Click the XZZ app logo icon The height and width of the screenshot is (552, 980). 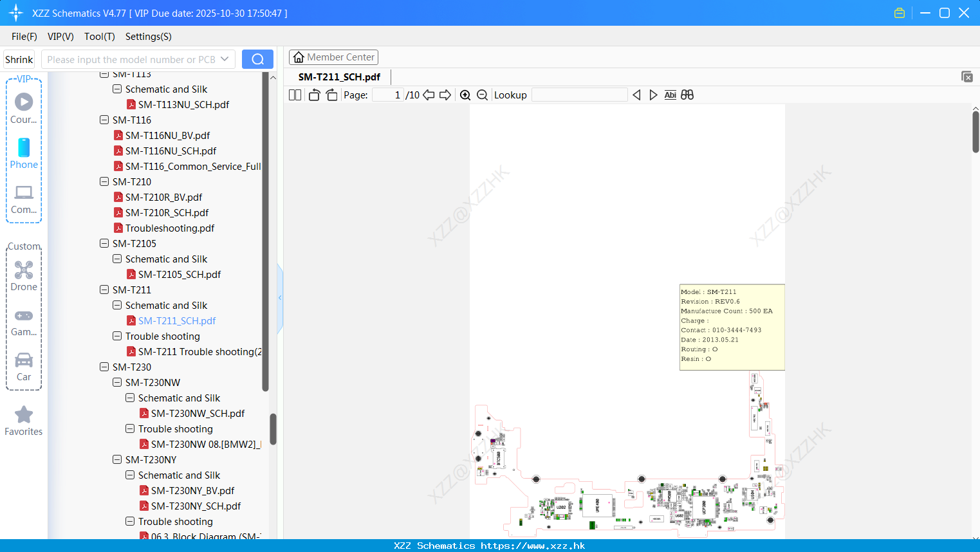[15, 13]
